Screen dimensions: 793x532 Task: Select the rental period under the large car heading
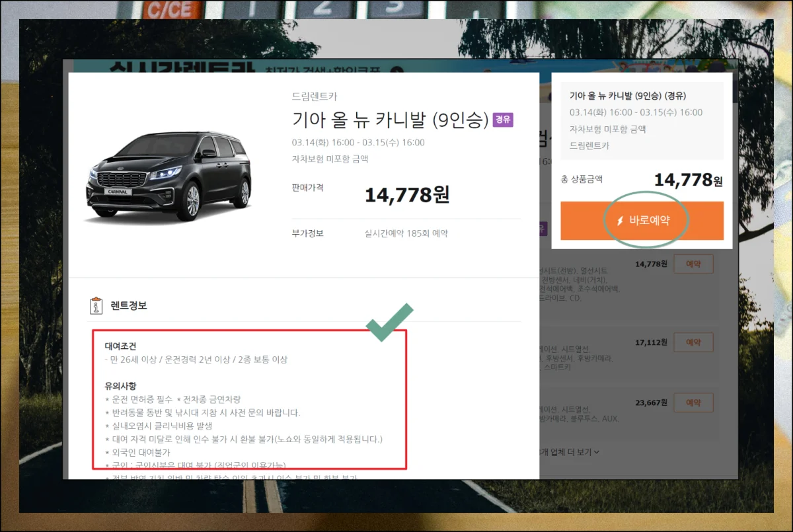coord(358,142)
